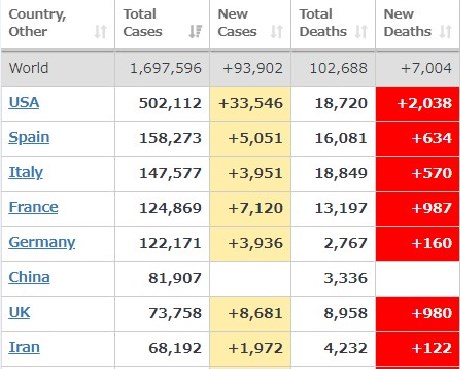Open the UK country link
Screen dimensions: 460x369
point(19,312)
